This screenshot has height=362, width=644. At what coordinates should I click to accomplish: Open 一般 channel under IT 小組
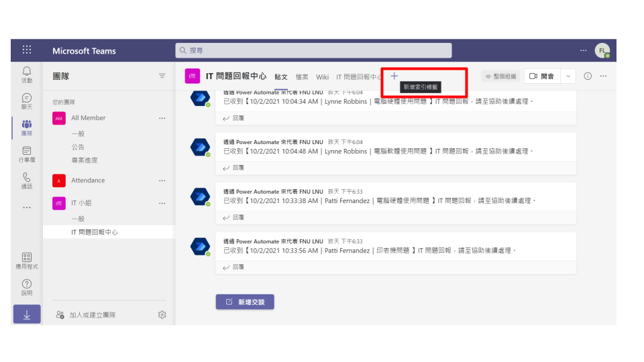[78, 219]
